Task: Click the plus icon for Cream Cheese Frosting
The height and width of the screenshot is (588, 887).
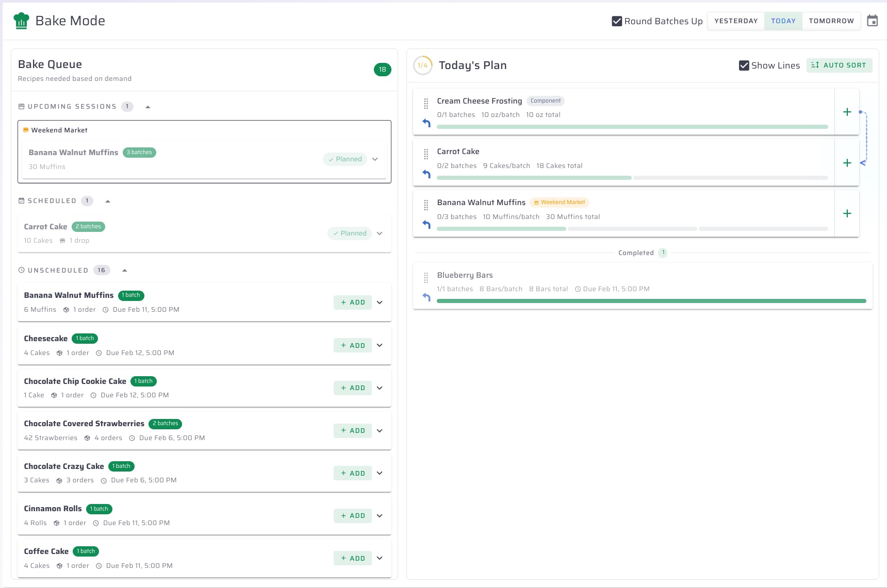Action: (x=847, y=112)
